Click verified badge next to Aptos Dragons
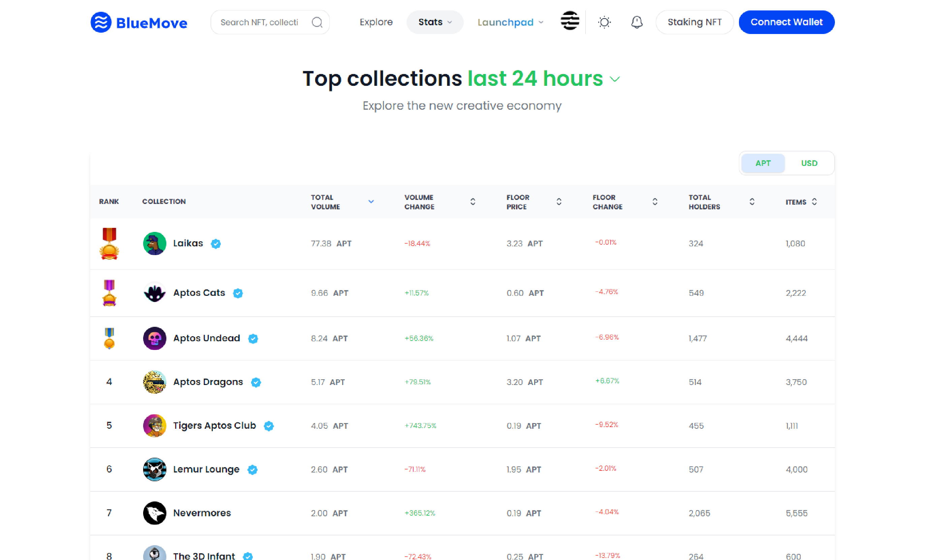This screenshot has width=941, height=560. [x=256, y=382]
